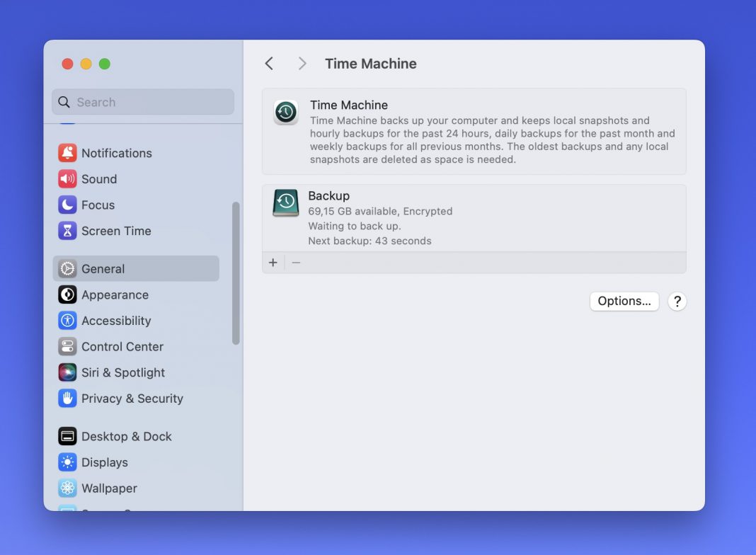Open Focus settings

tap(97, 205)
